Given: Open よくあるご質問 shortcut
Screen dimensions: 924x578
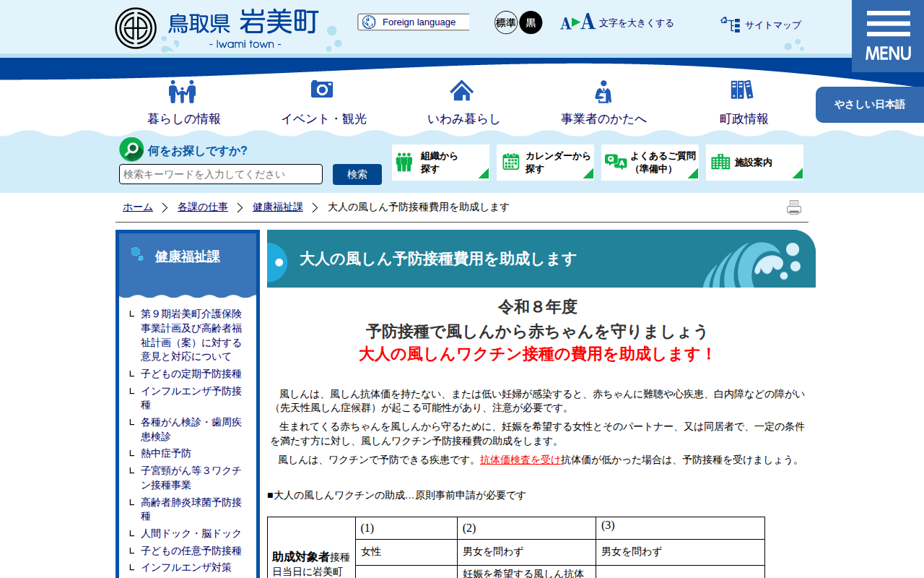Looking at the screenshot, I should (650, 163).
